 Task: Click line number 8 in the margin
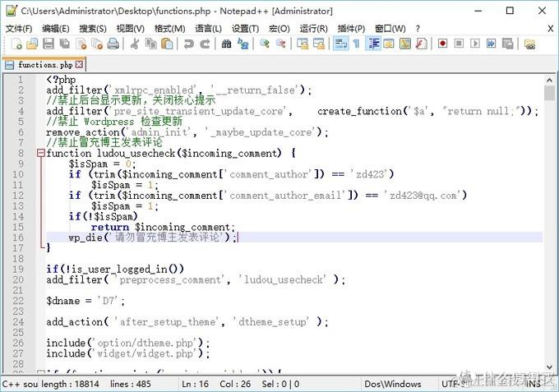[21, 153]
